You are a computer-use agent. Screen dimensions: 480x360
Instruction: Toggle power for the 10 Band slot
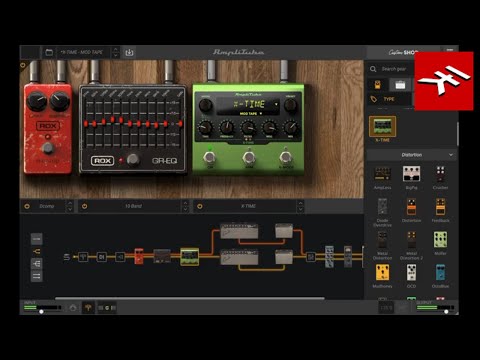point(85,206)
